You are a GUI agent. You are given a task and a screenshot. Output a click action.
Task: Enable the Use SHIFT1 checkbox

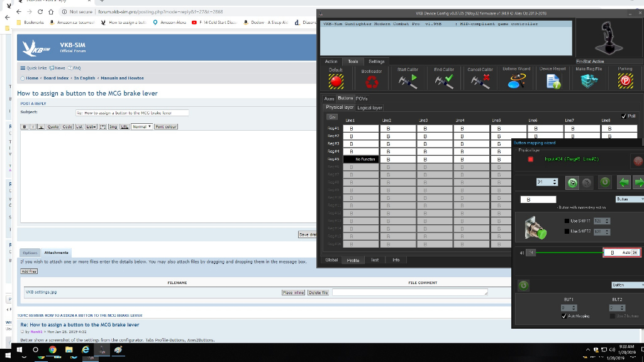coord(567,221)
